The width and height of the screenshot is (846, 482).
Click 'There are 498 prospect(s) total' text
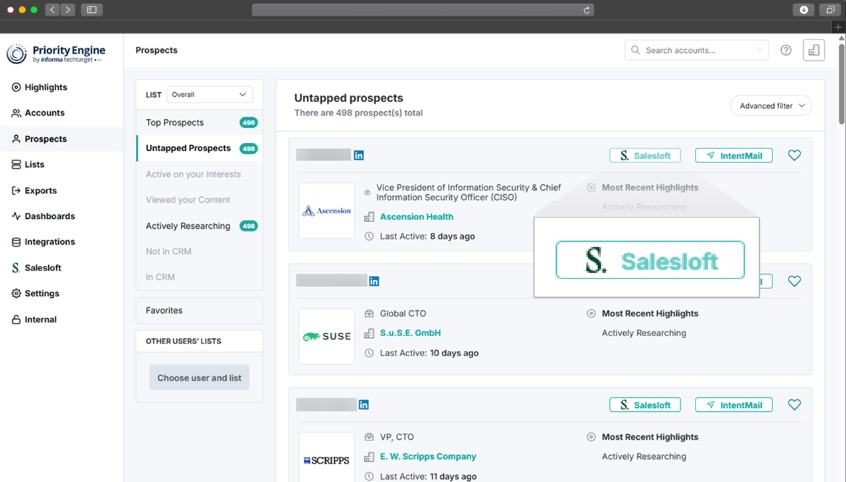click(x=358, y=113)
